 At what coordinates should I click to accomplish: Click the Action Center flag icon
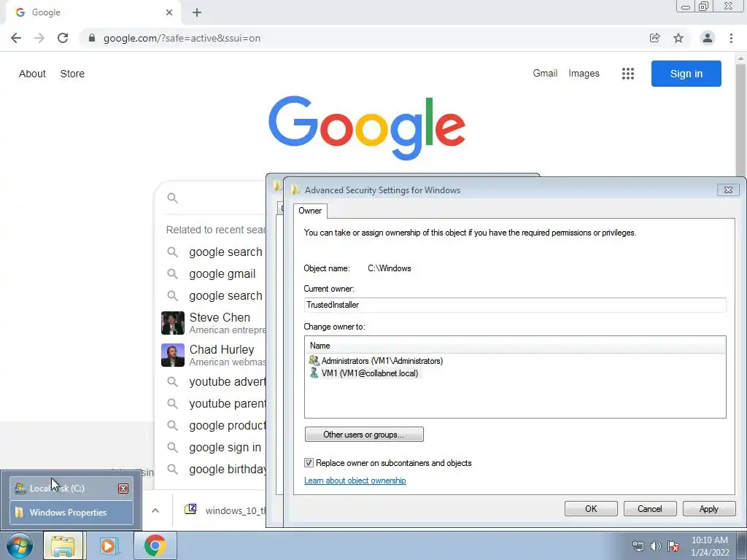pos(673,546)
